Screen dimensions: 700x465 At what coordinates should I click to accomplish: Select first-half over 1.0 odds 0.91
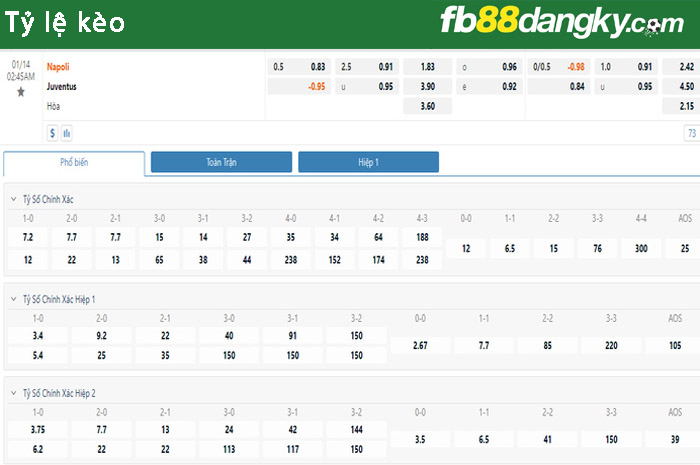[626, 67]
